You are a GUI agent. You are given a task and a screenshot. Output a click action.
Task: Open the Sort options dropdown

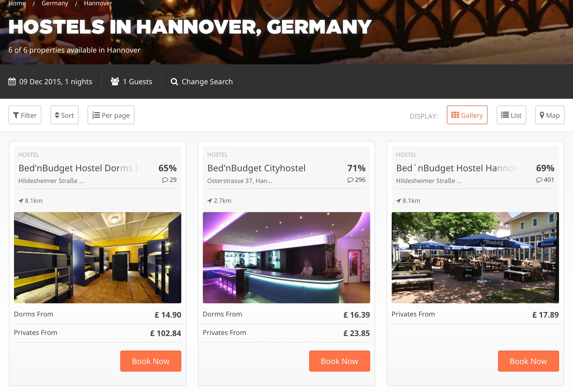point(64,115)
